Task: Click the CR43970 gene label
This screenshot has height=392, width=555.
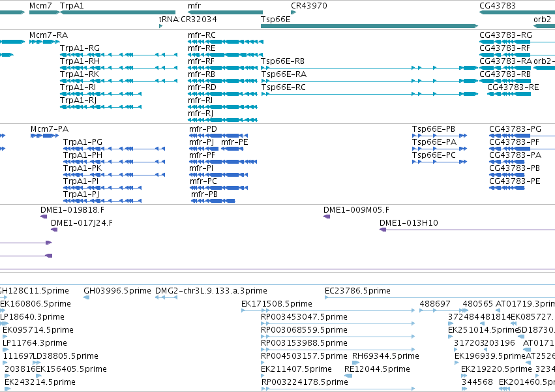Action: (x=309, y=6)
